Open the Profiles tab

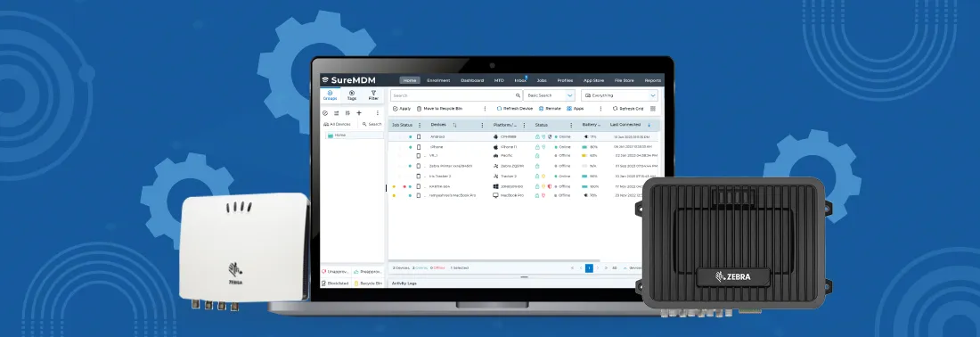(565, 80)
